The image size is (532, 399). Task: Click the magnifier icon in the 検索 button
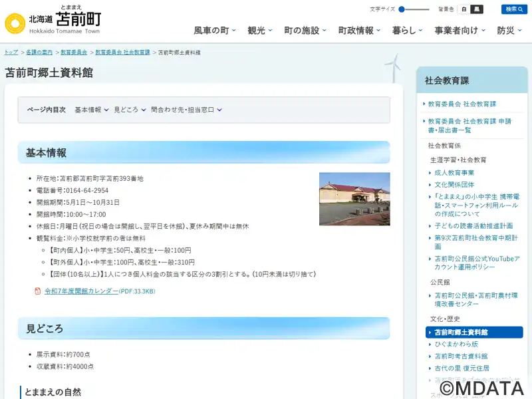coord(521,9)
